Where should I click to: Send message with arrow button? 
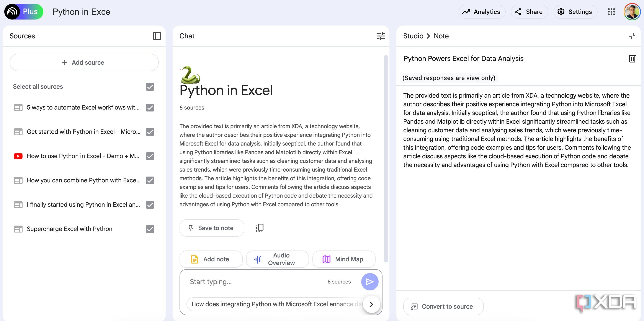pos(369,282)
